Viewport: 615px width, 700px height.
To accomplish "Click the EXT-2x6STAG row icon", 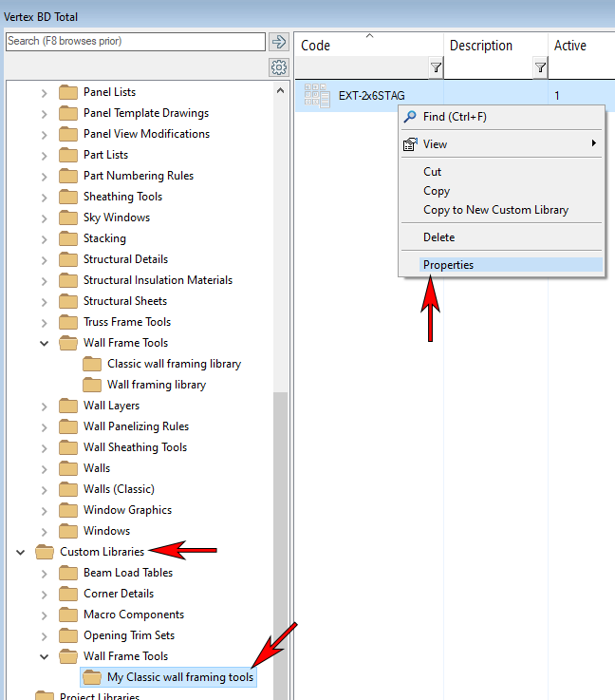I will [317, 96].
